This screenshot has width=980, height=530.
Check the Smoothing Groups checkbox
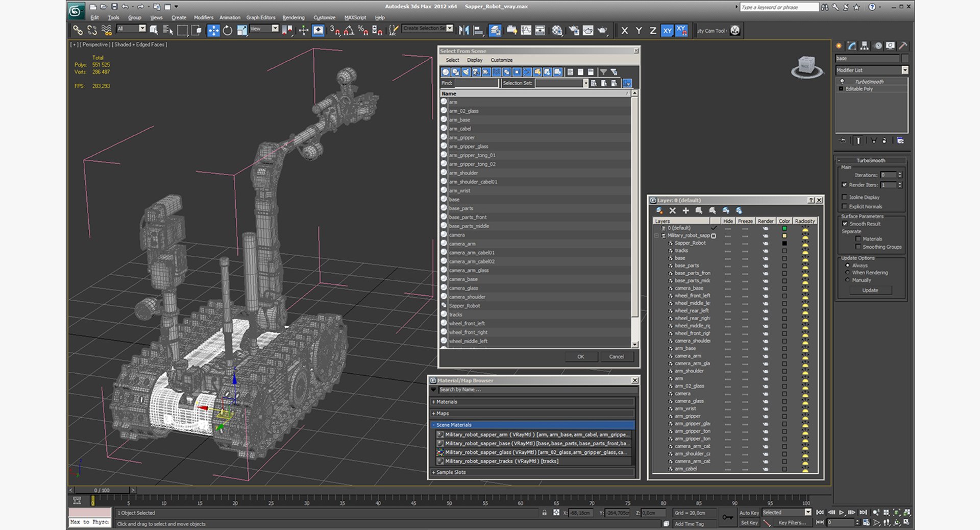(x=858, y=247)
